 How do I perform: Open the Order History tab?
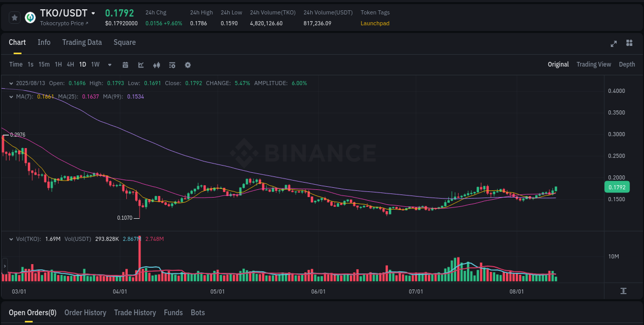pos(85,313)
